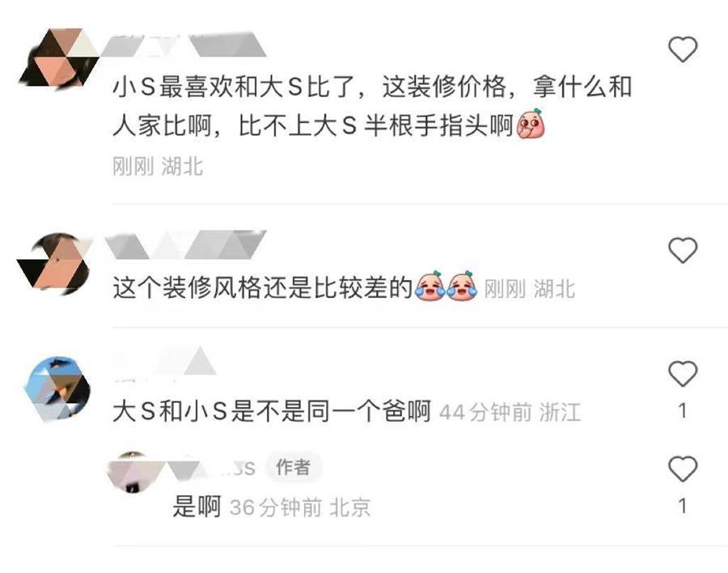
Task: Tap the blurred username of Zhejiang commenter
Action: click(x=165, y=362)
